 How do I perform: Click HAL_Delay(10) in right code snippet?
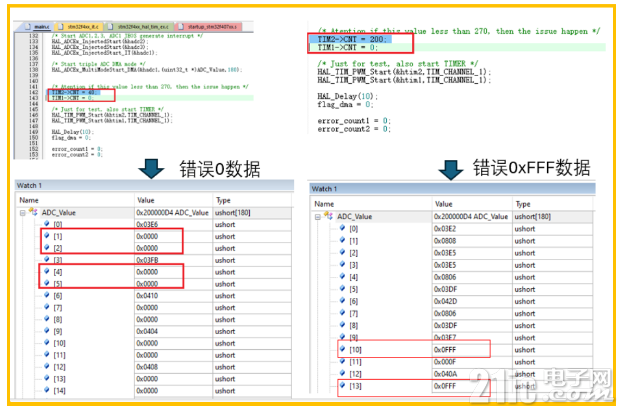(x=347, y=96)
